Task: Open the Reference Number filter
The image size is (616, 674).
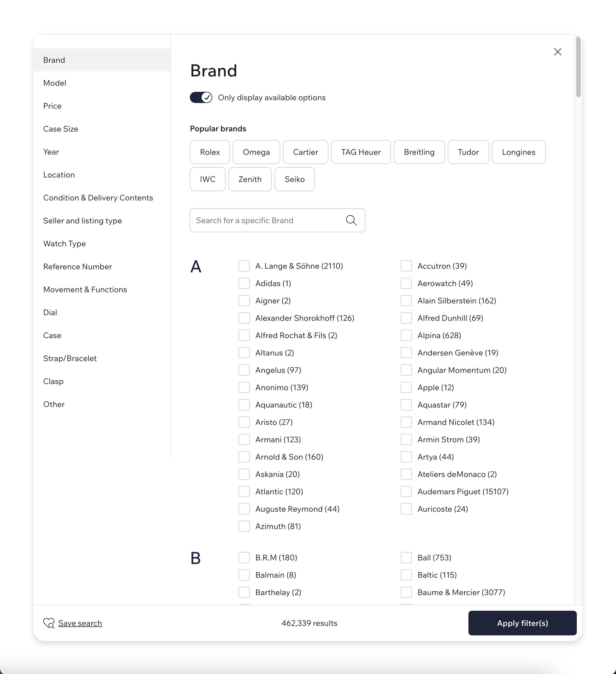Action: coord(77,266)
